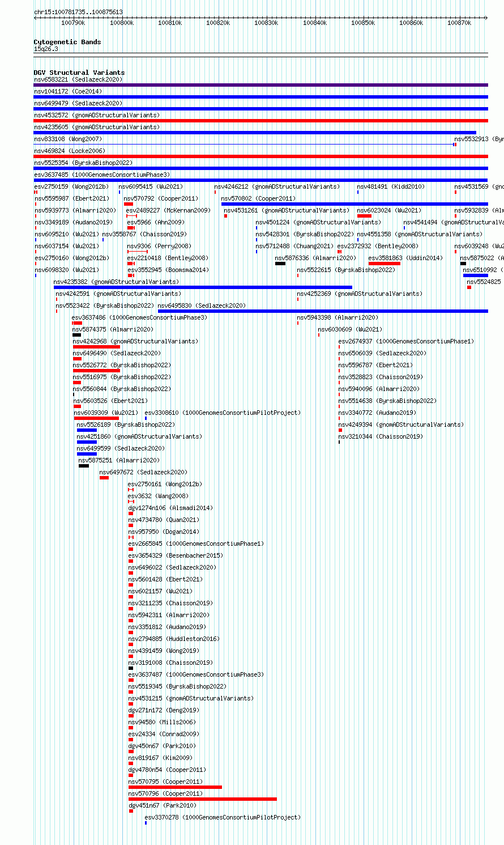Select nsv4235382 (gnomADStructuralVariants) label
The height and width of the screenshot is (845, 504).
point(116,282)
